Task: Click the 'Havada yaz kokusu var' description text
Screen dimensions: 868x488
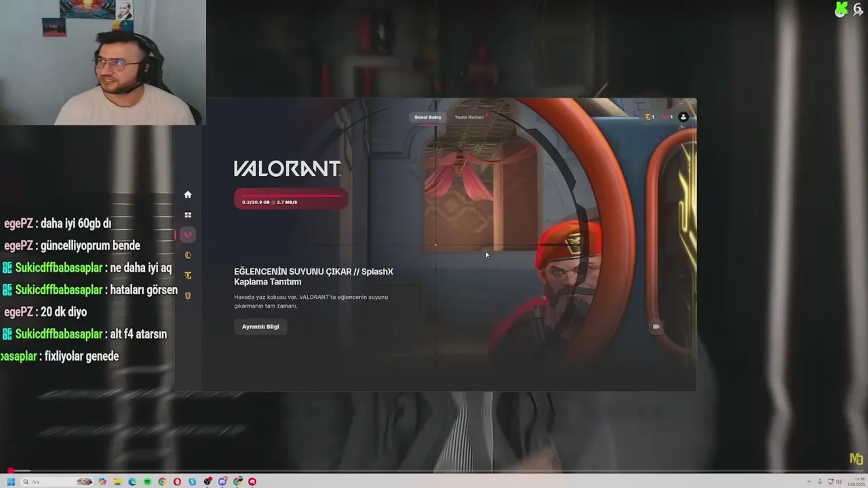Action: 311,302
